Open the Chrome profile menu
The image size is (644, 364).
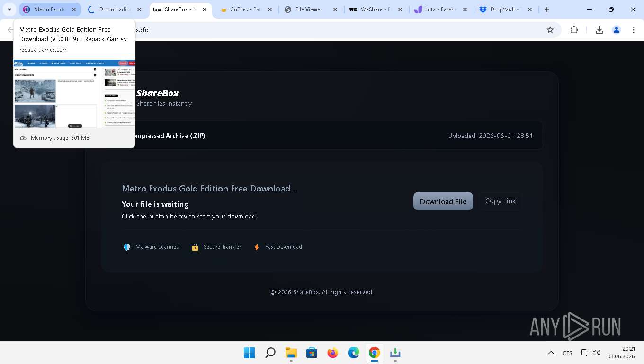(617, 30)
